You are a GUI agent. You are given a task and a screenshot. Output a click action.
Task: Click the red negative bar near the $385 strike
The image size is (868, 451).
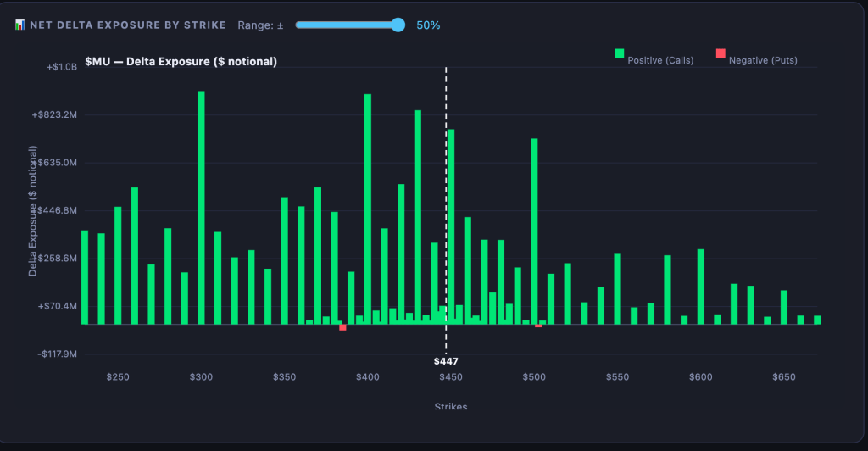342,327
